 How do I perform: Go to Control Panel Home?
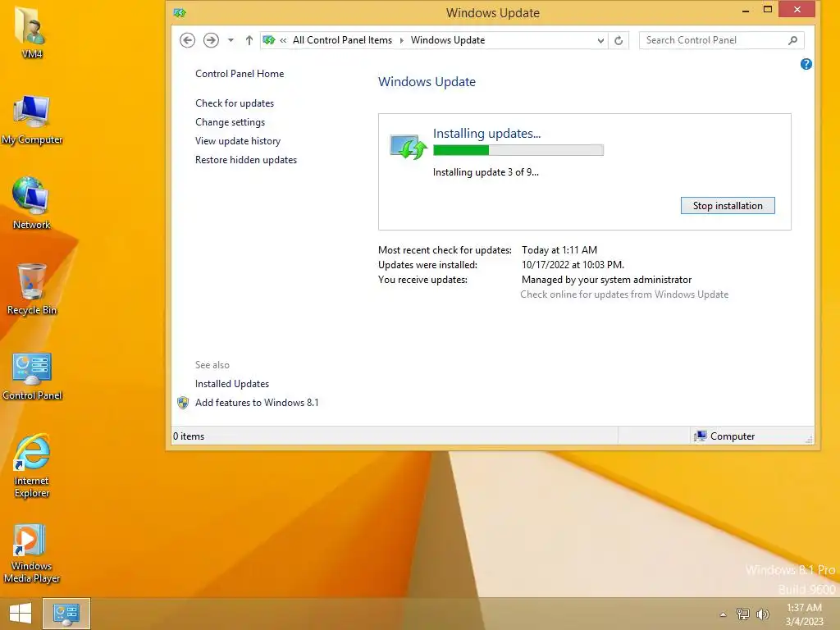click(240, 74)
